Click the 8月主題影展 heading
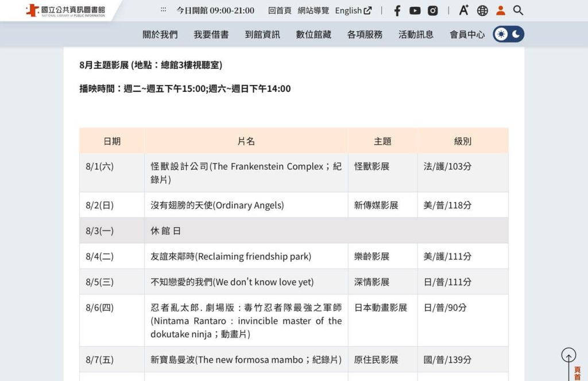This screenshot has height=381, width=588. 151,65
